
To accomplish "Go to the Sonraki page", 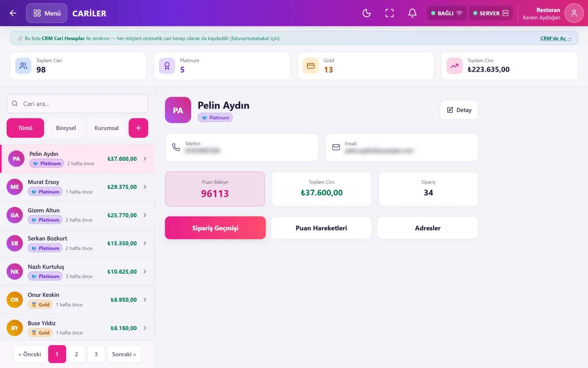I will [x=124, y=354].
